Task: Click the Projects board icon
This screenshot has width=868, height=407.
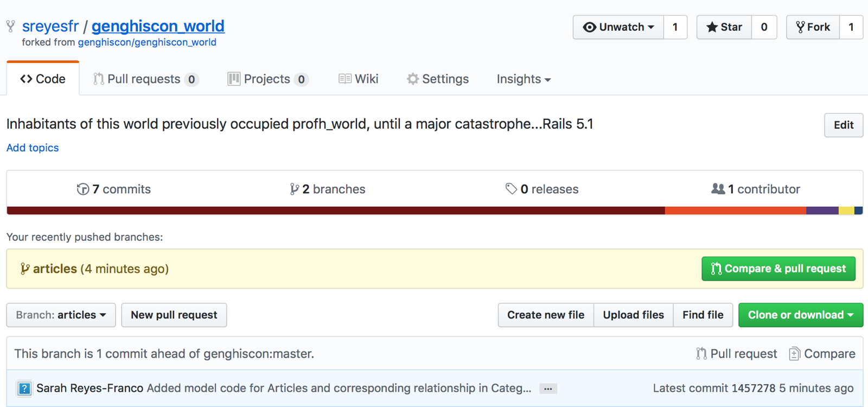Action: [x=234, y=79]
